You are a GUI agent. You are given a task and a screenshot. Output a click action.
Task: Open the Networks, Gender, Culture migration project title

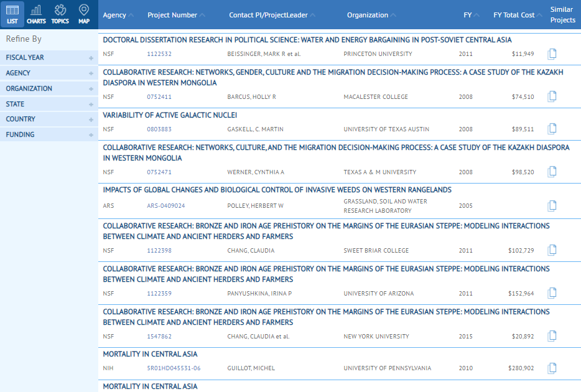click(333, 77)
